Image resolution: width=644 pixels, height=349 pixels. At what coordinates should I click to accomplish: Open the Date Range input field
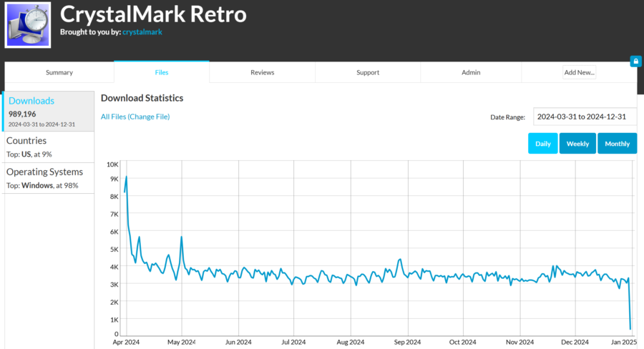[585, 117]
